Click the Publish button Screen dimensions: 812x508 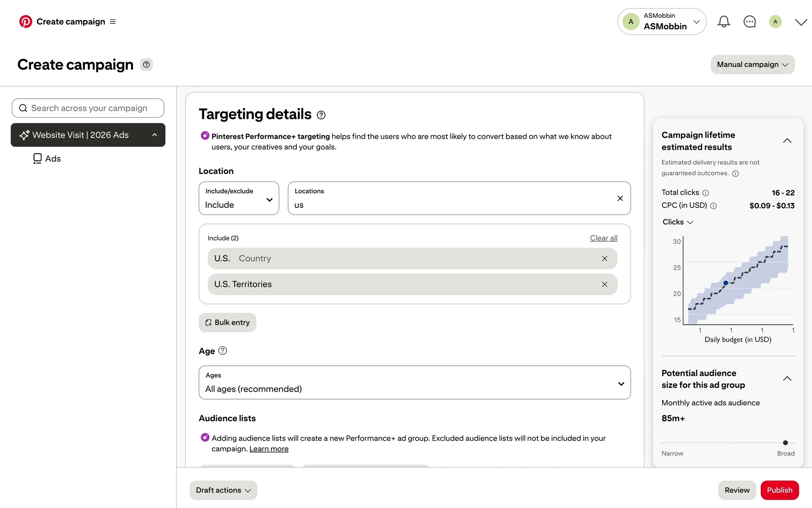tap(779, 490)
